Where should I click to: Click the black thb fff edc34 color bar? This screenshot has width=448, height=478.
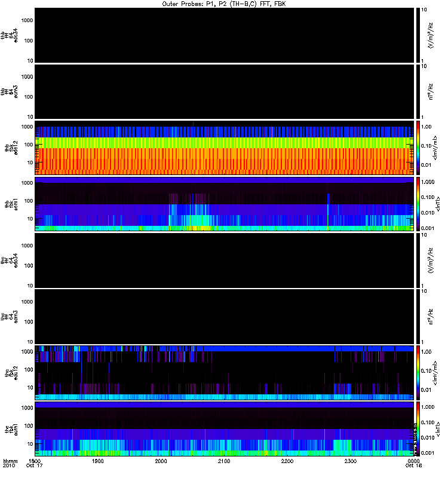coord(418,35)
